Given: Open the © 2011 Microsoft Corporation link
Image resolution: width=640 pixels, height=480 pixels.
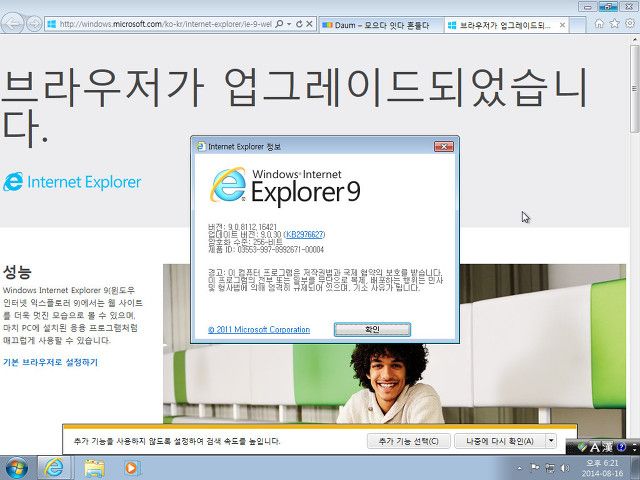Looking at the screenshot, I should (x=259, y=329).
